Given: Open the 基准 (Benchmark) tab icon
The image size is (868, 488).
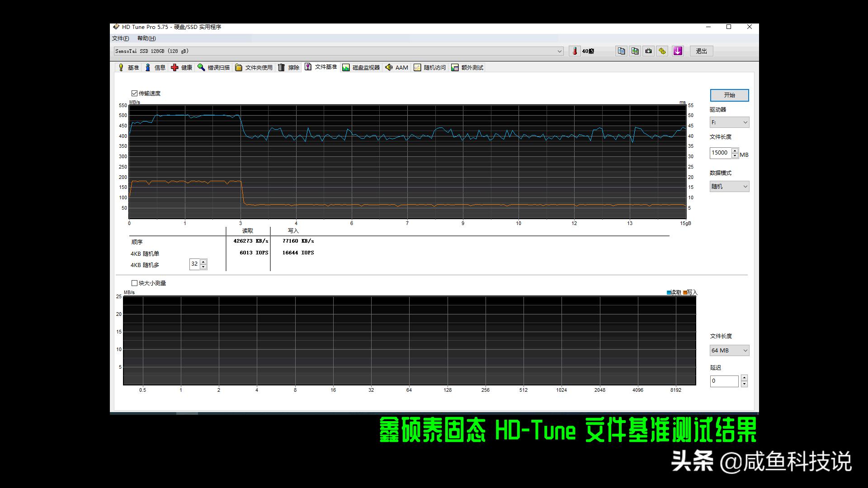Looking at the screenshot, I should coord(129,67).
